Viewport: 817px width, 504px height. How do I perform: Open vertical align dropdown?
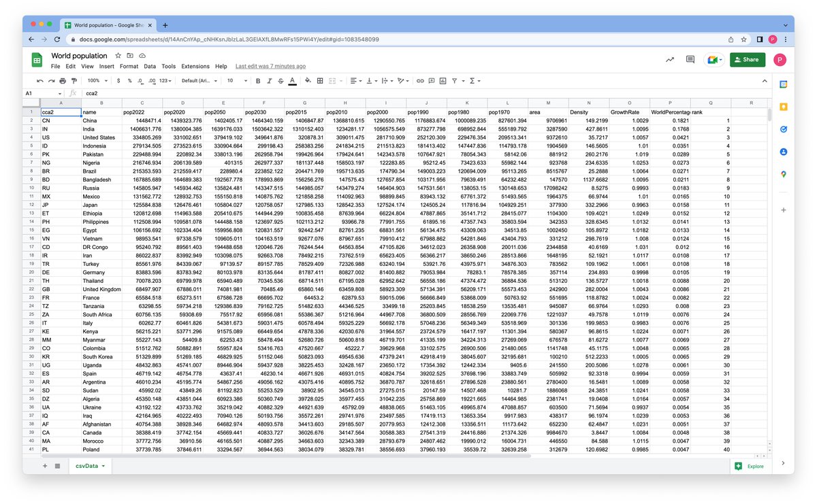pos(372,80)
